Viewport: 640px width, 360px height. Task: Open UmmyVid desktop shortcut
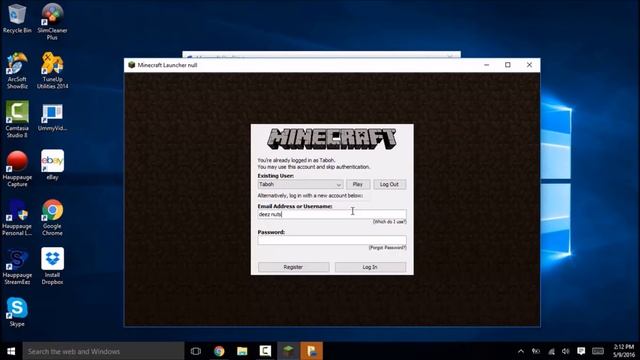point(52,118)
